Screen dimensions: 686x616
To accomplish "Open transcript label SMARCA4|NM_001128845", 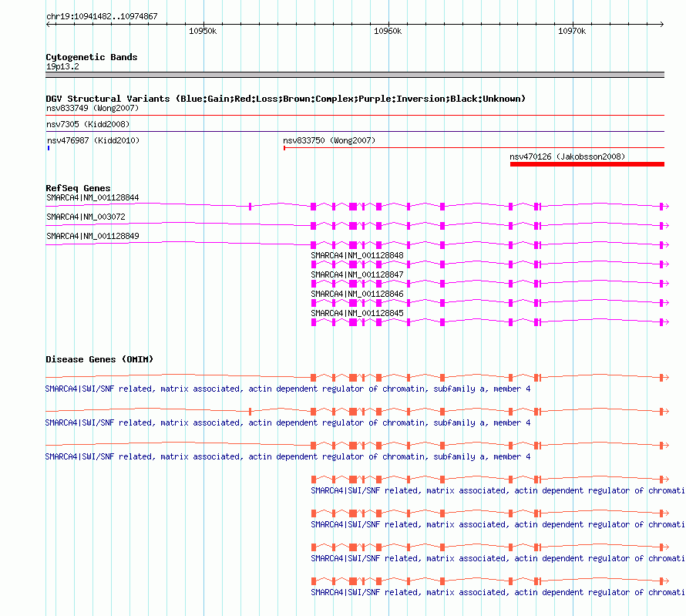I will [357, 313].
